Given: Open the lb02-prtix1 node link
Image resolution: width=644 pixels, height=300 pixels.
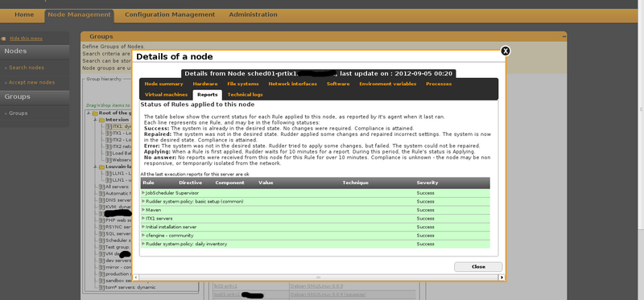Looking at the screenshot, I should [x=226, y=286].
